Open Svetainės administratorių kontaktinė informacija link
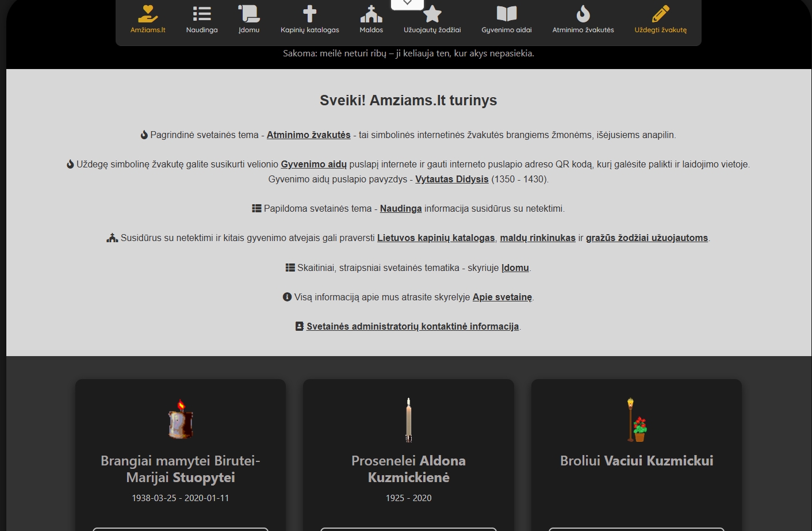The width and height of the screenshot is (812, 531). [412, 326]
